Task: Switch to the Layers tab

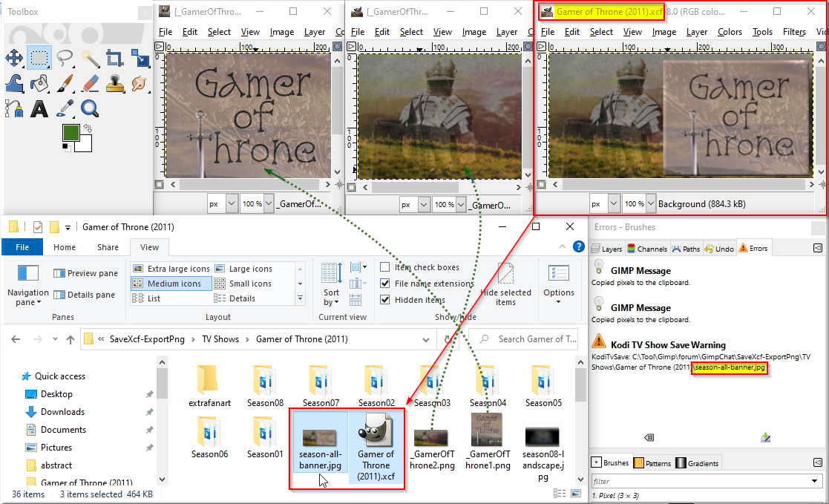Action: pos(607,249)
